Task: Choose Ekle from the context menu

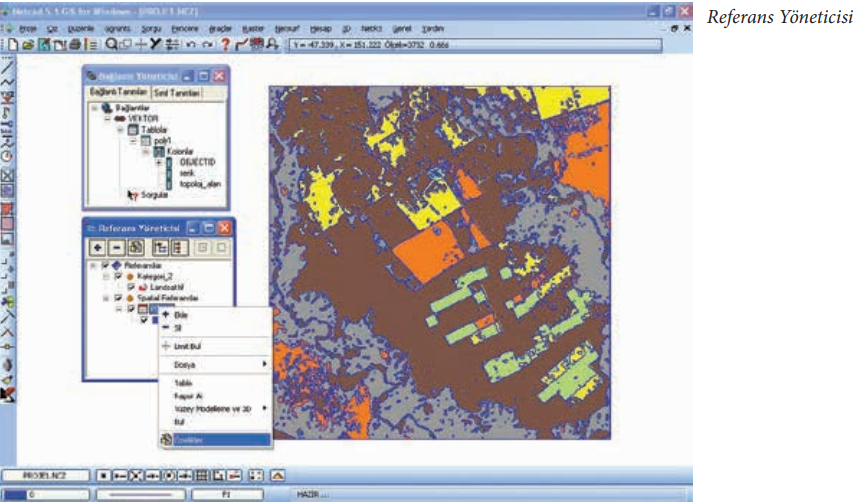Action: tap(181, 314)
